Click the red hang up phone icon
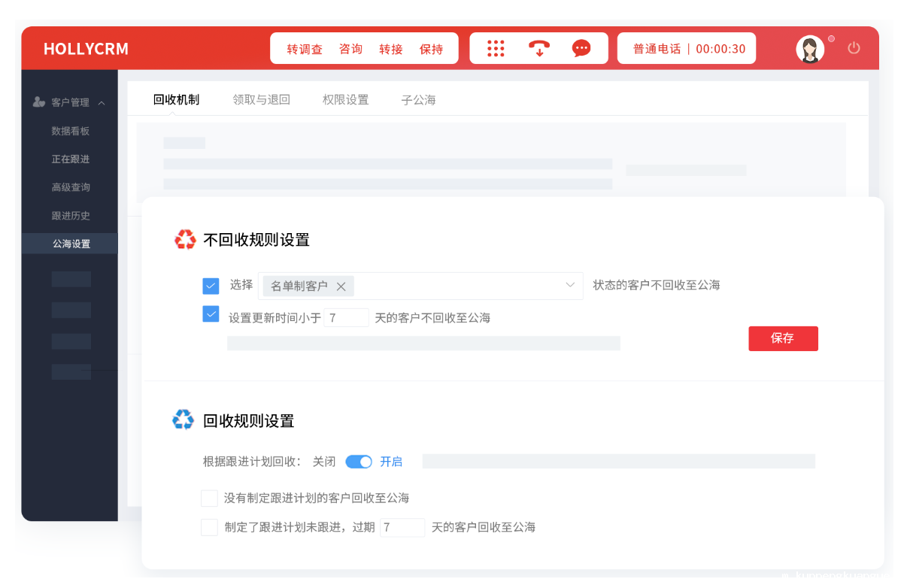Image resolution: width=910 pixels, height=588 pixels. [x=538, y=48]
